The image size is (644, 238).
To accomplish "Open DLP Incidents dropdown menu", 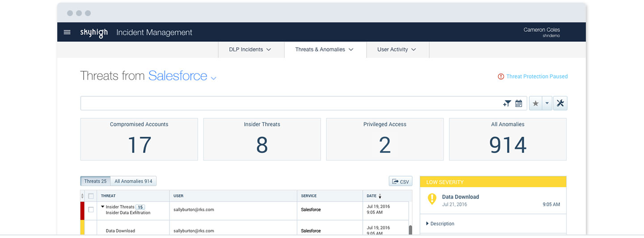I will 251,50.
